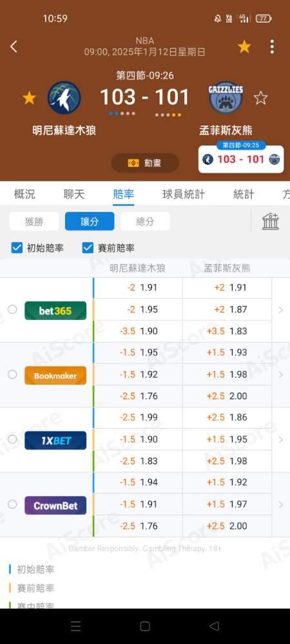290x644 pixels.
Task: Tap CrownBet initial Timberwolves odds -1.5 1.94
Action: coord(138,482)
